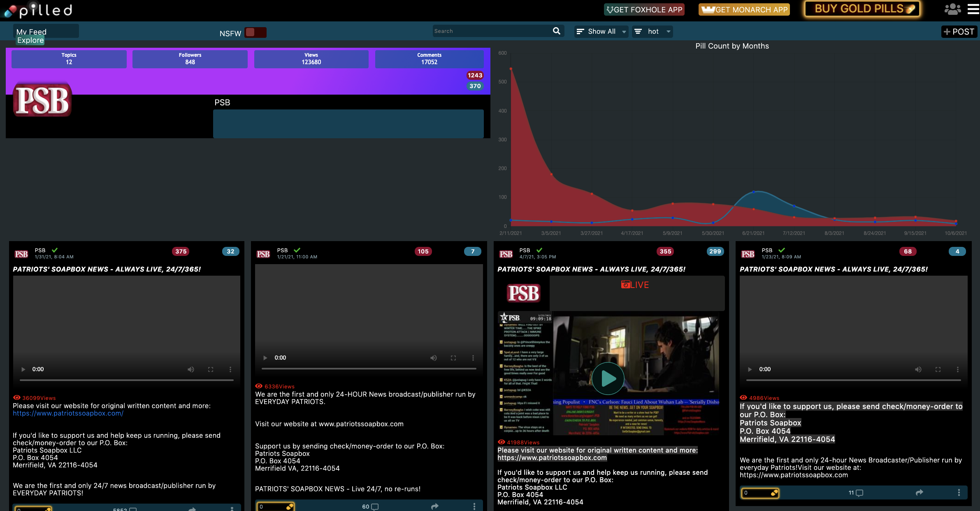
Task: Toggle the NSFW switch
Action: pos(255,33)
